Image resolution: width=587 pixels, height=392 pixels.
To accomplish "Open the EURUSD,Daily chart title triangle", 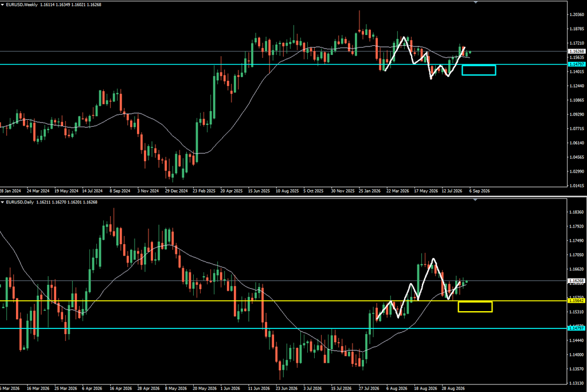I will pos(3,202).
